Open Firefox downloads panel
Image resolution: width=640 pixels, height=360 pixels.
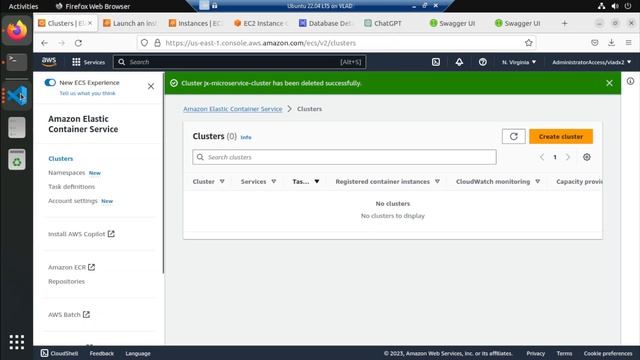click(611, 43)
